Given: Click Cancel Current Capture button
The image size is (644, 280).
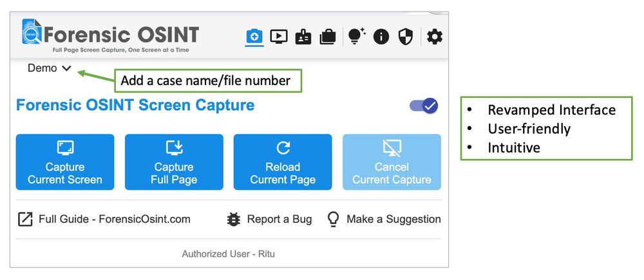Looking at the screenshot, I should 392,162.
